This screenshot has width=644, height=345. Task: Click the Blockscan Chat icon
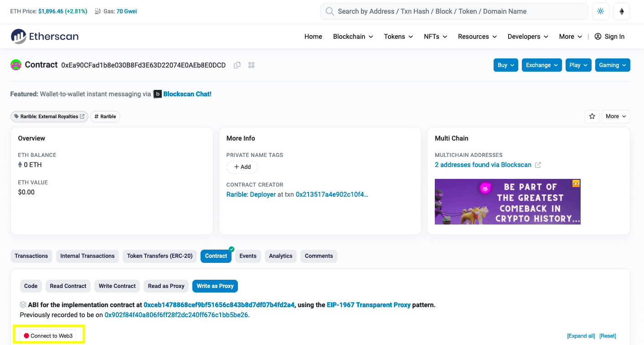click(157, 94)
